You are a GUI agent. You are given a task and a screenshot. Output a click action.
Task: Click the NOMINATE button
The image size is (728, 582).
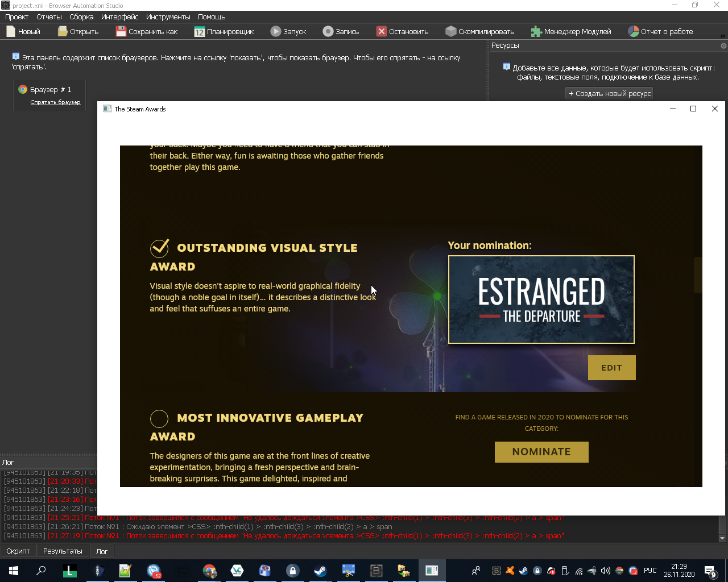point(541,452)
